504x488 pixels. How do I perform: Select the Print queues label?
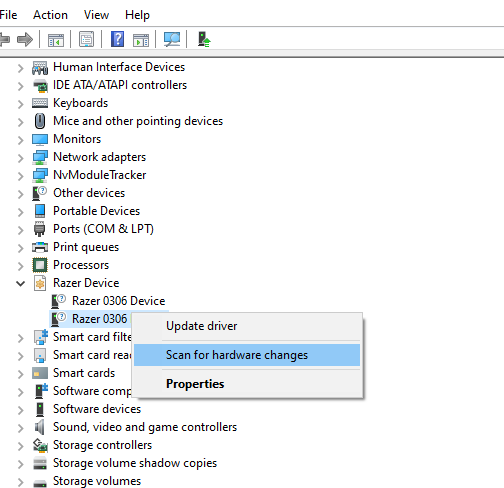86,247
